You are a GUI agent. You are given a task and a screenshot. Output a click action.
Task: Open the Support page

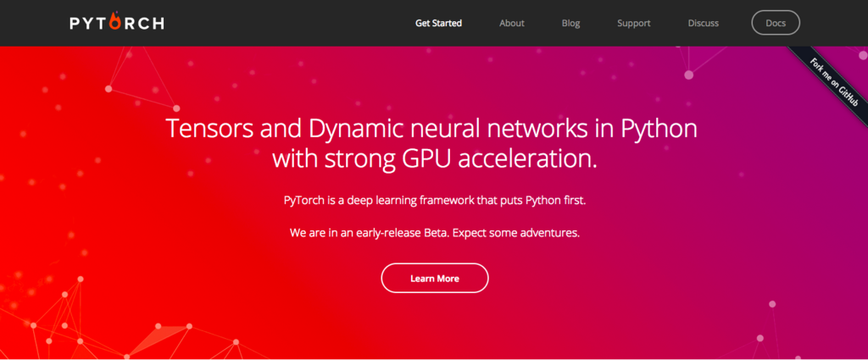point(634,23)
